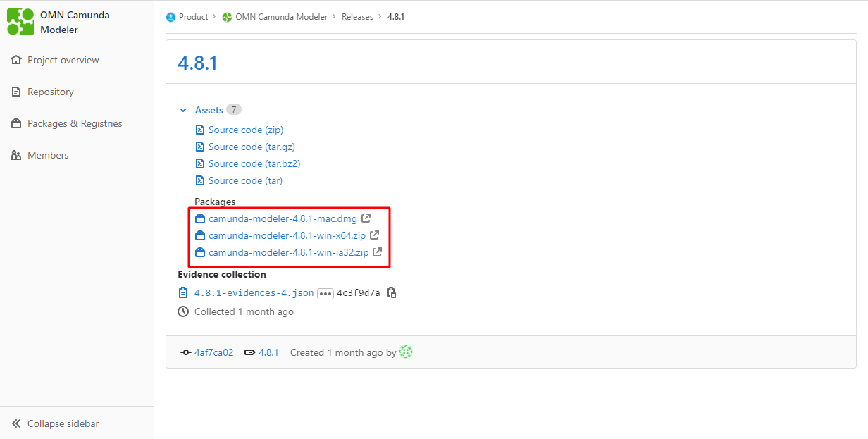Viewport: 868px width, 439px height.
Task: Click the evidence clipboard icon
Action: [183, 293]
